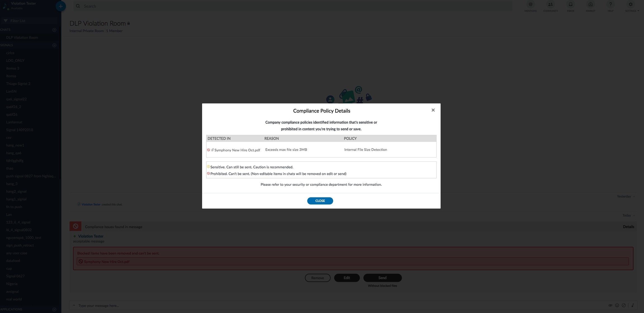Click the chime music note icon

point(633,305)
